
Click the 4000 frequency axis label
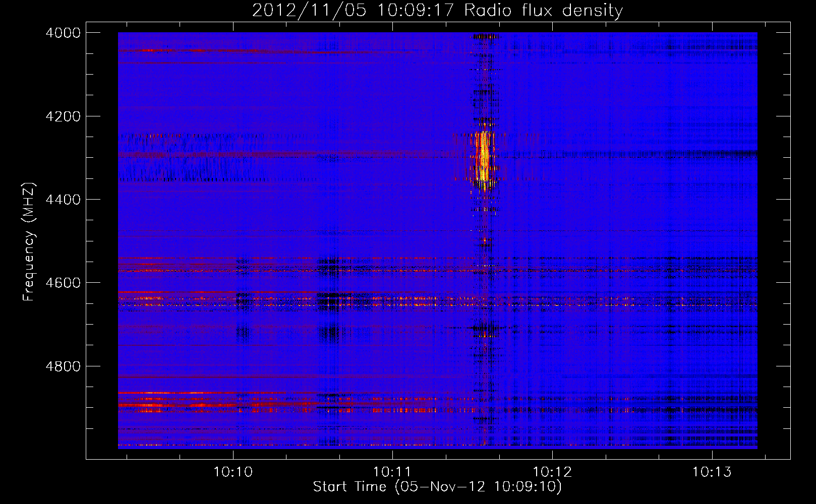click(x=63, y=33)
